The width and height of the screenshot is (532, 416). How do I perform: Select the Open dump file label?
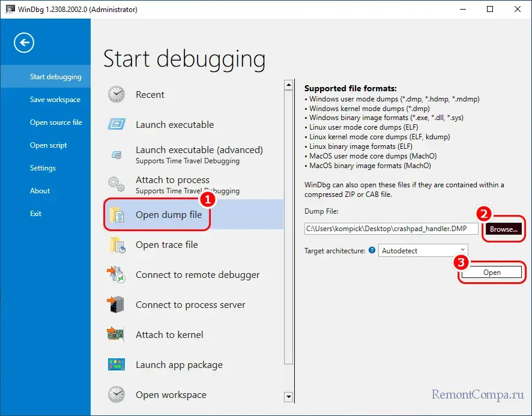169,214
